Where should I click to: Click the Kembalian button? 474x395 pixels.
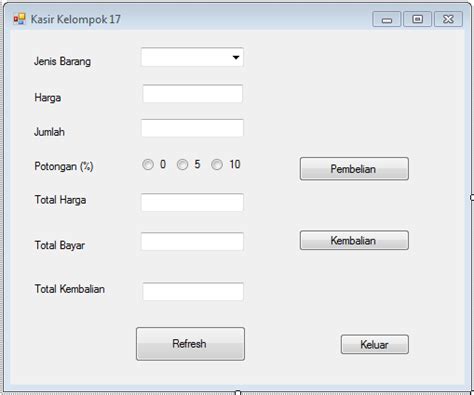pos(354,240)
